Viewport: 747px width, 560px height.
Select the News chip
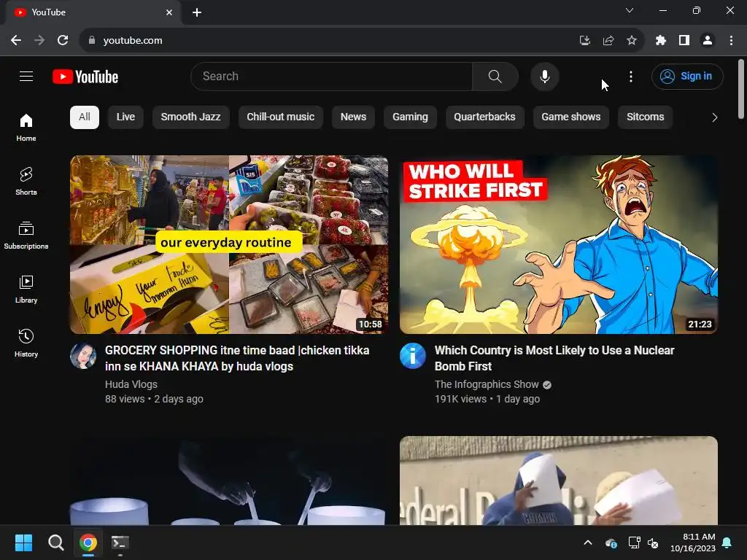tap(354, 117)
